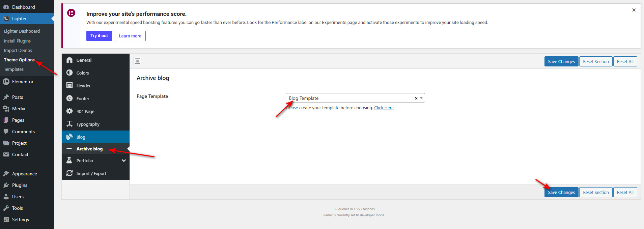
Task: Open the Import / Export refresh icon
Action: [69, 173]
